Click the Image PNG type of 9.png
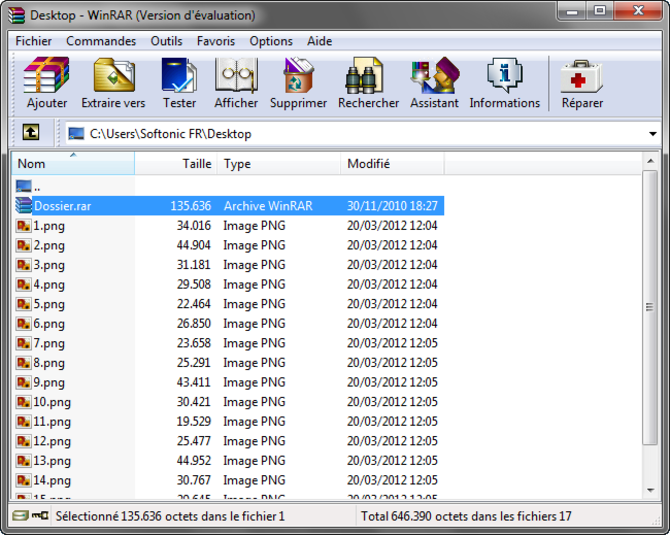This screenshot has width=670, height=535. (x=254, y=382)
